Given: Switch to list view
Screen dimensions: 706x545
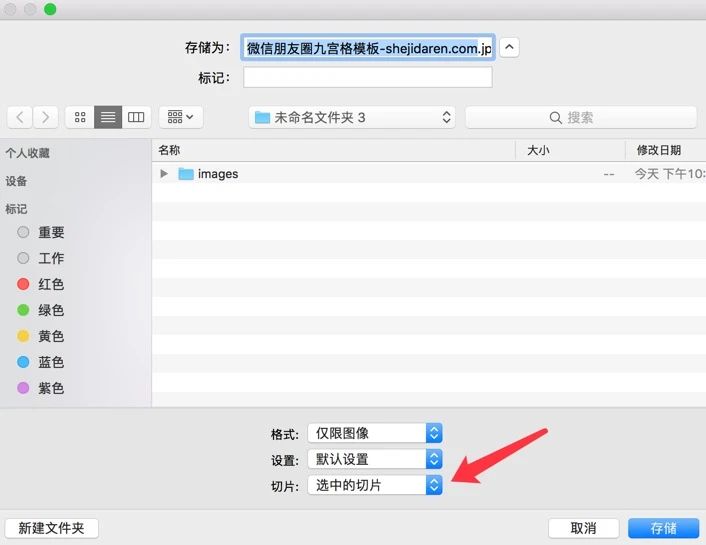Looking at the screenshot, I should coord(108,118).
